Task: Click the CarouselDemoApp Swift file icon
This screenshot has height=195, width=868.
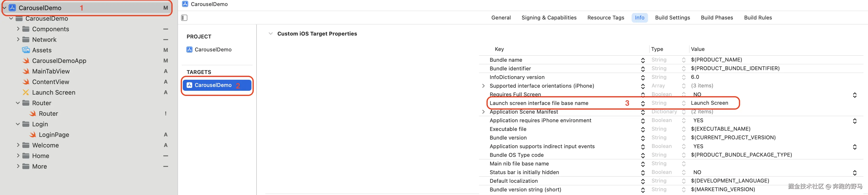Action: 26,61
